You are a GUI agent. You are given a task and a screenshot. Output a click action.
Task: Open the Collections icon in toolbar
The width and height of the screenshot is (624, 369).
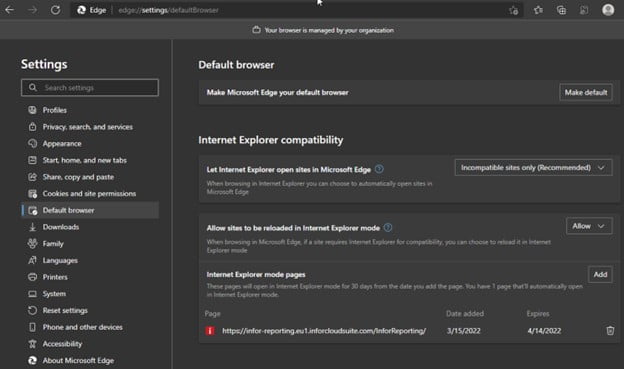(561, 10)
